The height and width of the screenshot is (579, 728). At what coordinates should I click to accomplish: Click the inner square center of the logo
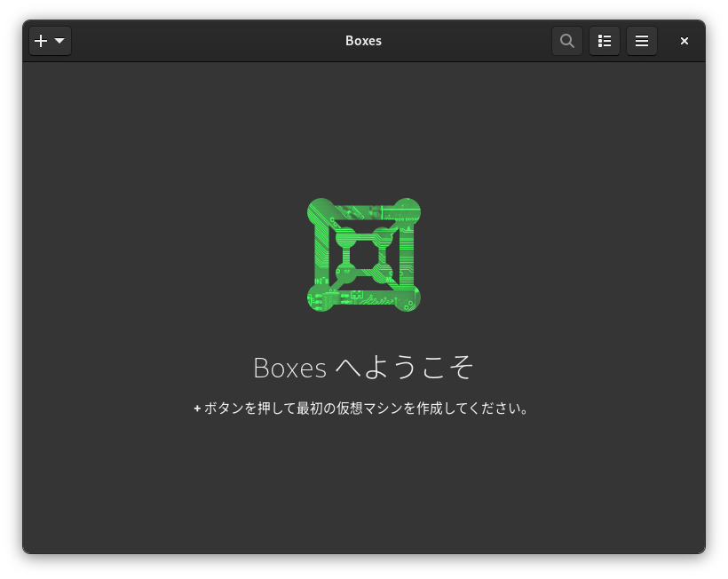364,255
